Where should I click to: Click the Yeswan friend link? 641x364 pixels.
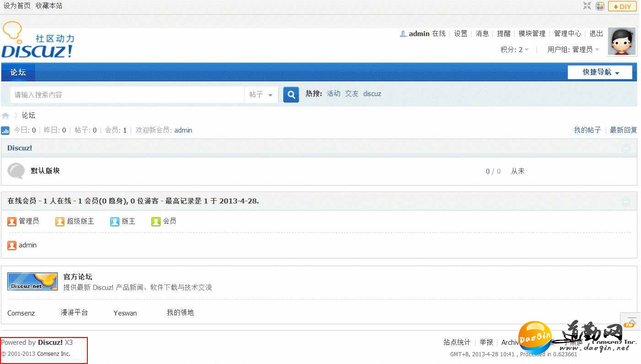point(125,313)
